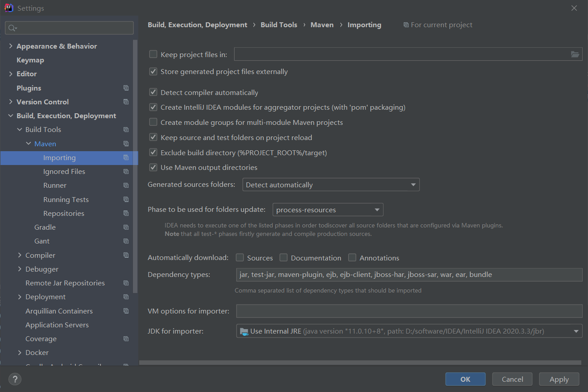Screen dimensions: 588x392
Task: Click the Cancel button
Action: (x=512, y=379)
